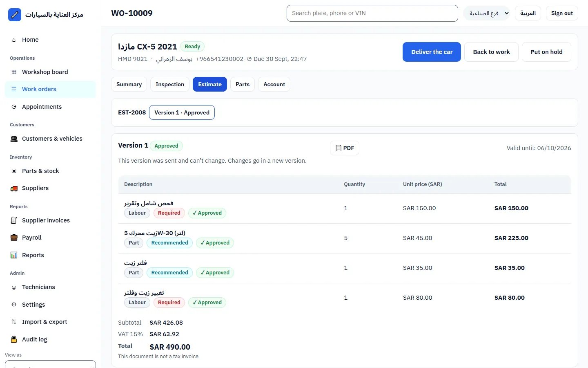
Task: Click the Reports bar chart icon
Action: (14, 255)
